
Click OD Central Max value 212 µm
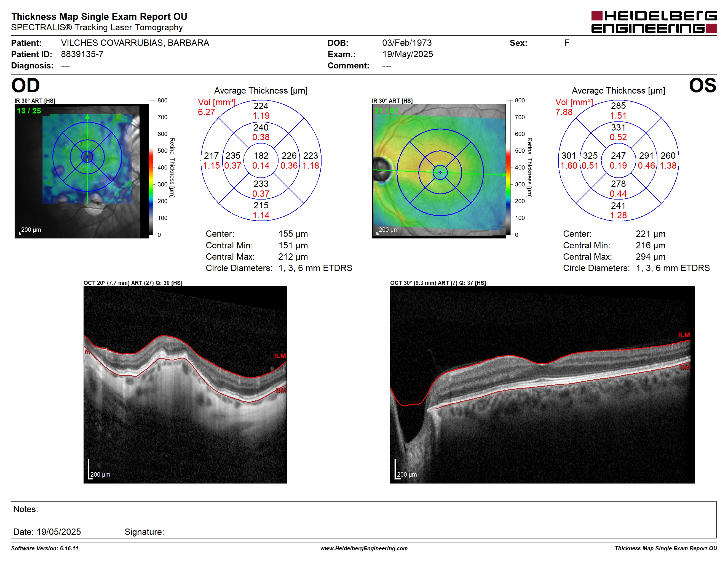pyautogui.click(x=293, y=257)
